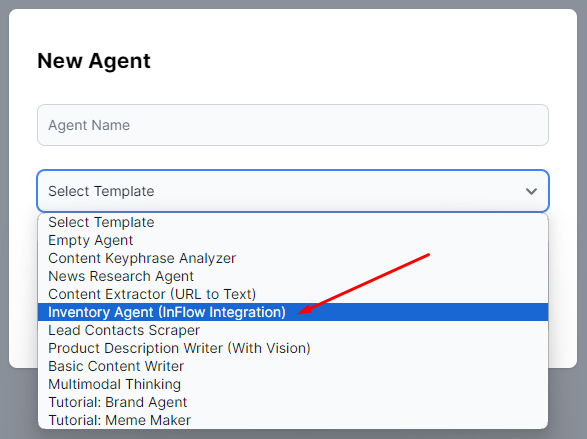Select Tutorial: Meme Maker template
This screenshot has width=587, height=439.
(293, 420)
